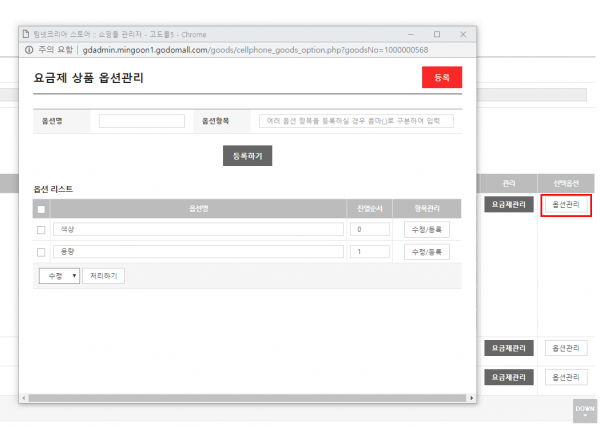
Task: Check the 색상 option row checkbox
Action: coord(41,229)
